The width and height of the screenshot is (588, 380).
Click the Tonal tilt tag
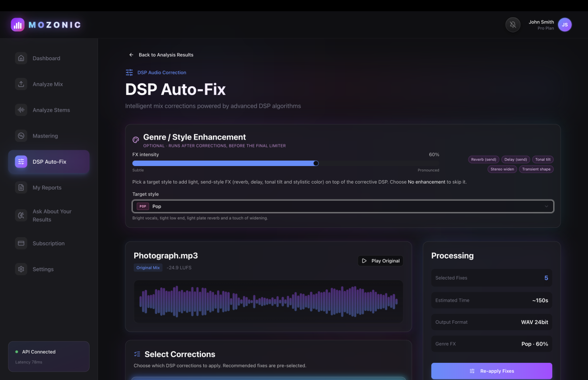pyautogui.click(x=543, y=160)
